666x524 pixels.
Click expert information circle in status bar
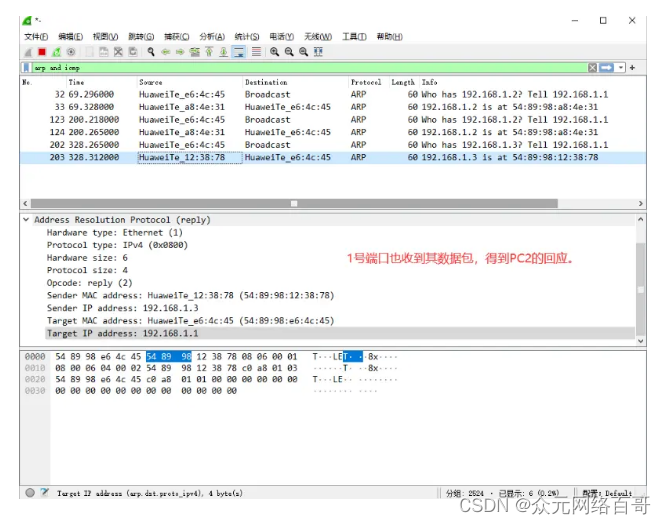pos(30,493)
